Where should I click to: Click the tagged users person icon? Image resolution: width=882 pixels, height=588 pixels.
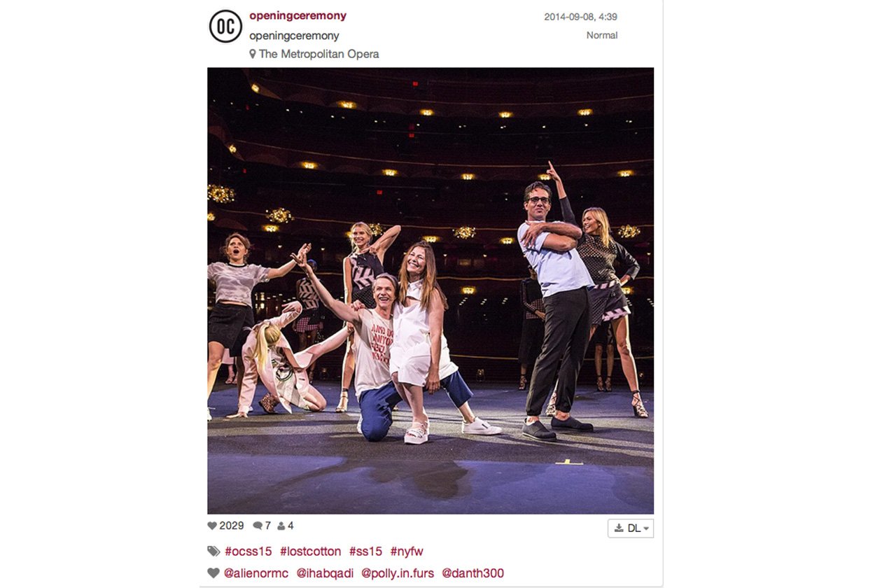pyautogui.click(x=281, y=526)
